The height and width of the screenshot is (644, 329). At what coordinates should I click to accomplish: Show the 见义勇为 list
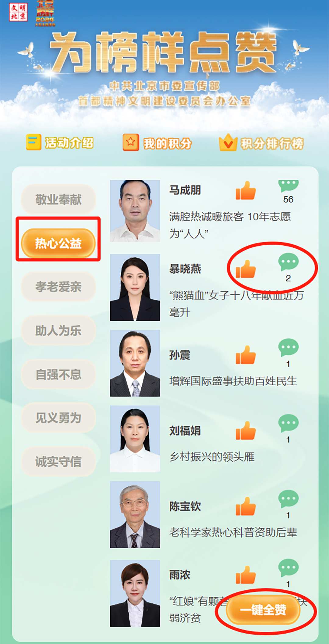point(58,418)
